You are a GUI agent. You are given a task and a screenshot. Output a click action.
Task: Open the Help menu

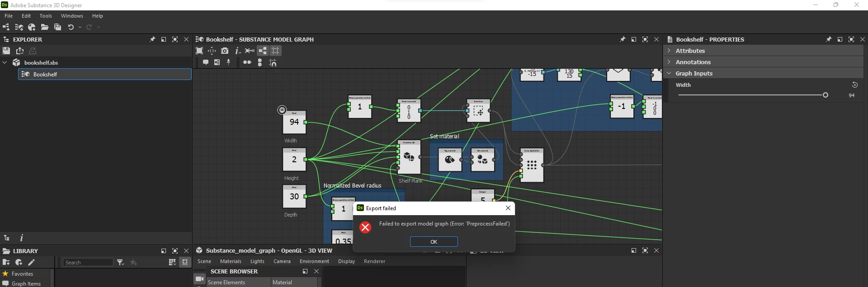(98, 16)
